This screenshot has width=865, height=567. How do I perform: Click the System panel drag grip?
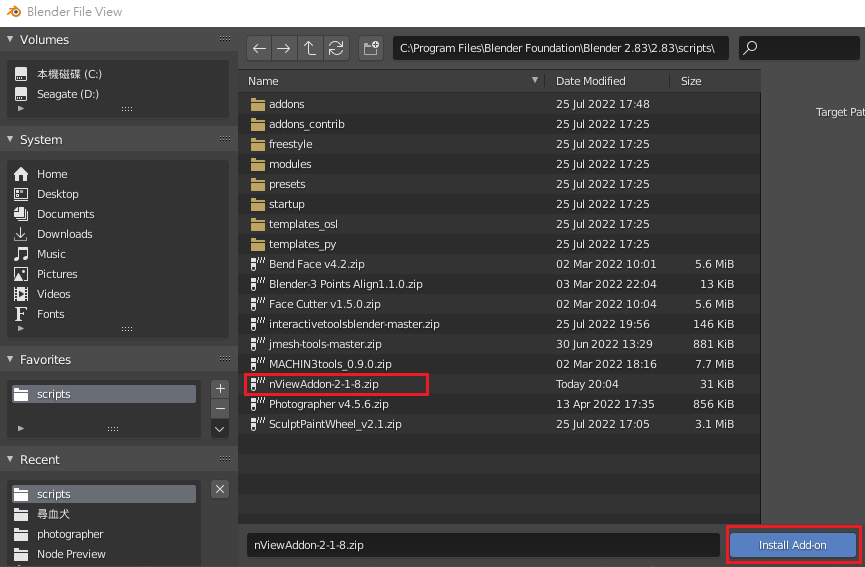225,138
